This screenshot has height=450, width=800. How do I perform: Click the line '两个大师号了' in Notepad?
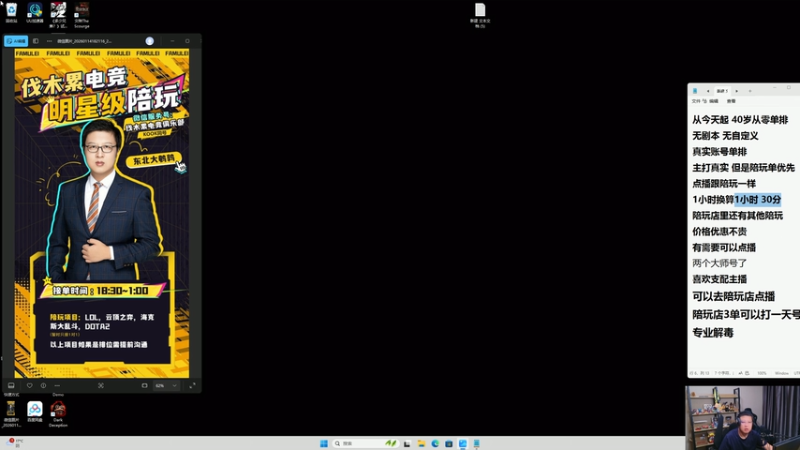pyautogui.click(x=719, y=263)
